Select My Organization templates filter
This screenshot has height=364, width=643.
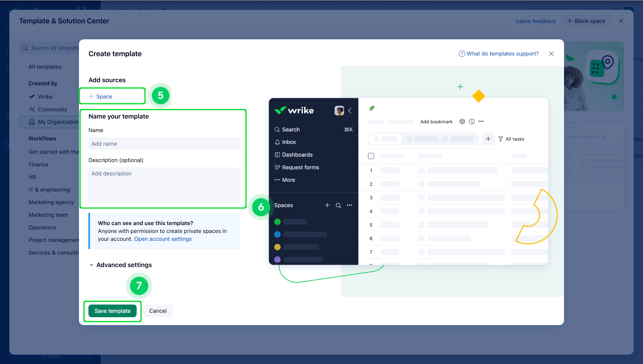pos(49,122)
